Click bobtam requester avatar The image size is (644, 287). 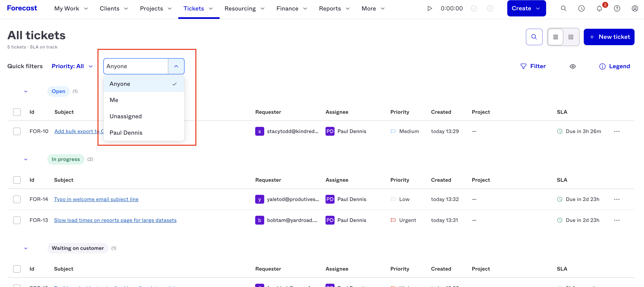(259, 220)
